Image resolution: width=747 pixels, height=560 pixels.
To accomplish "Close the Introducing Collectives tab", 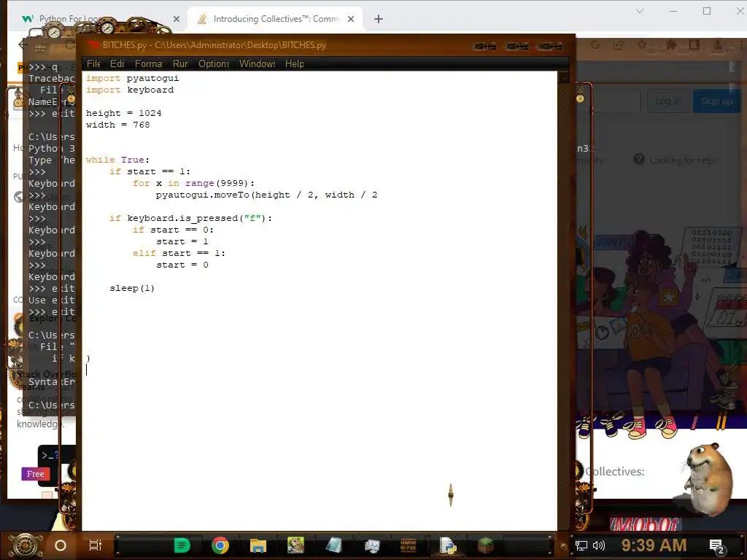I will tap(351, 19).
